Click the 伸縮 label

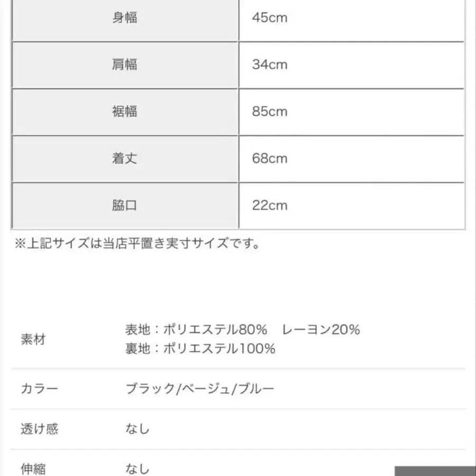click(33, 468)
